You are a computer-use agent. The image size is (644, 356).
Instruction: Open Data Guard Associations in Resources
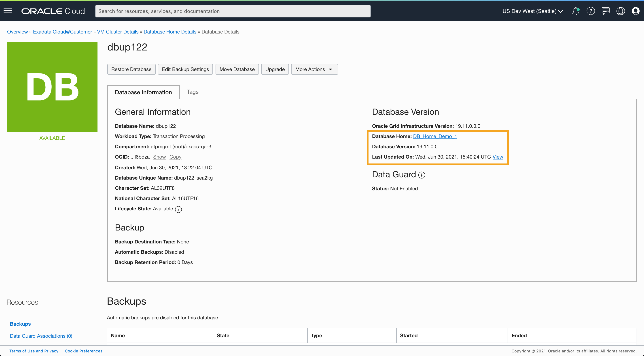(41, 336)
